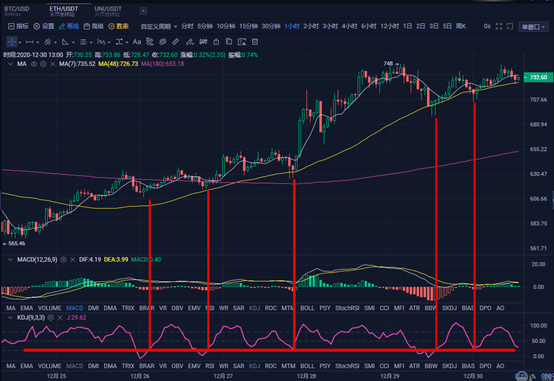Choose CCI in KDJ pane indicator row
Screen dimensions: 554x381
point(384,366)
